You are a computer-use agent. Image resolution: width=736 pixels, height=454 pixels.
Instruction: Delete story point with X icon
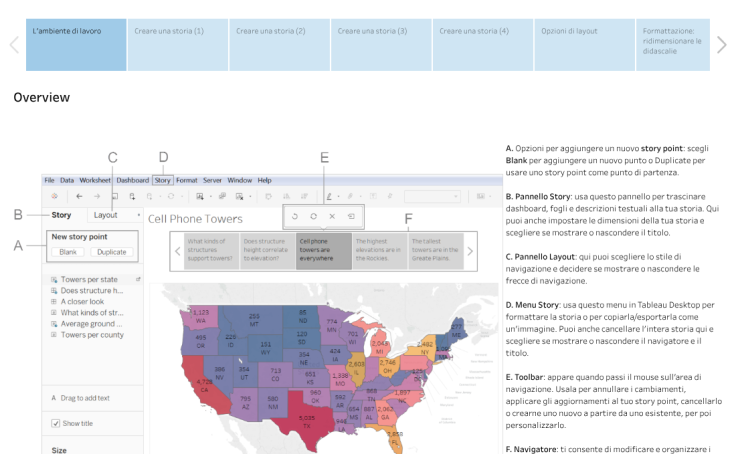click(x=332, y=216)
